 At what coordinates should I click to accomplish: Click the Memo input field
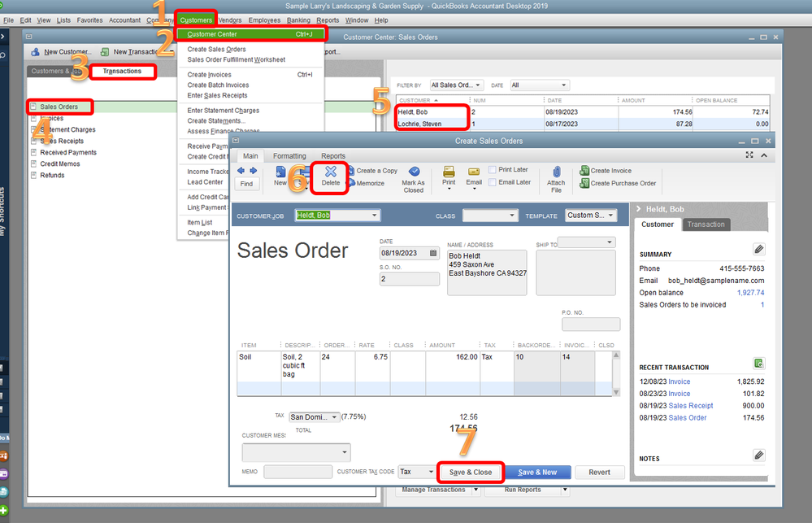tap(297, 472)
